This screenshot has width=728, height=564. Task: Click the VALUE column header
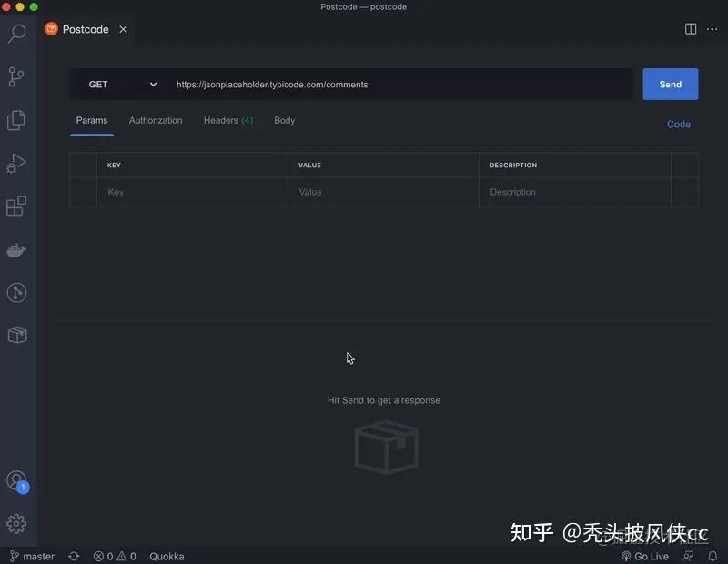(x=309, y=166)
